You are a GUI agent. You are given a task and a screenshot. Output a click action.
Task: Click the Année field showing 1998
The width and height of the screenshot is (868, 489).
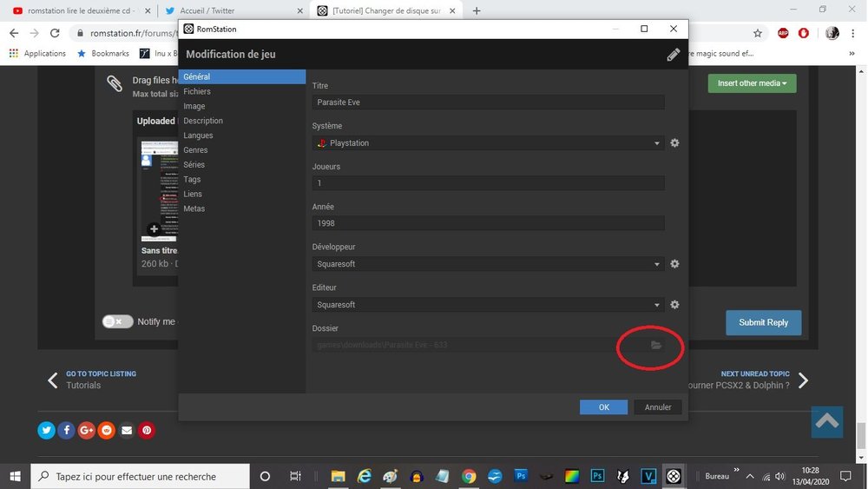tap(488, 223)
